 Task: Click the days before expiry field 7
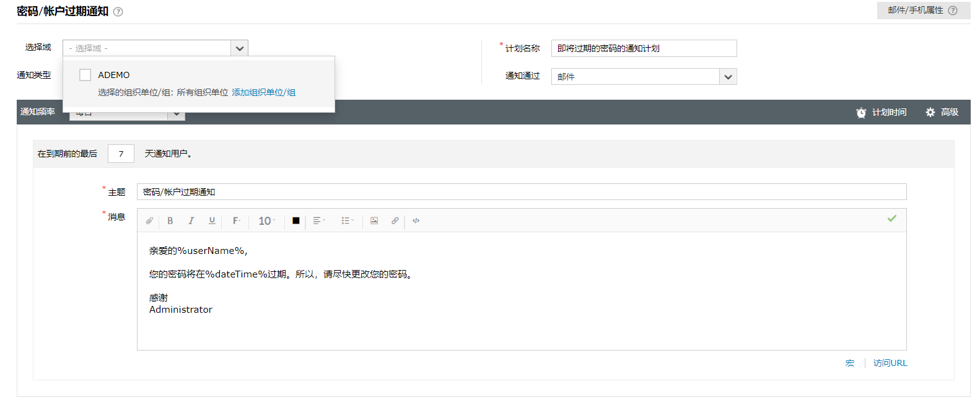pyautogui.click(x=121, y=154)
